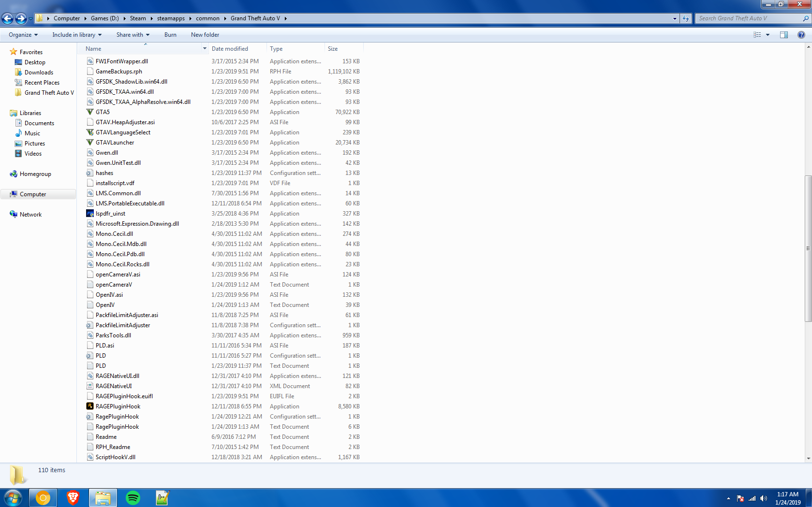Screen dimensions: 812x507
Task: Select the hashes configuration file icon
Action: tap(90, 173)
